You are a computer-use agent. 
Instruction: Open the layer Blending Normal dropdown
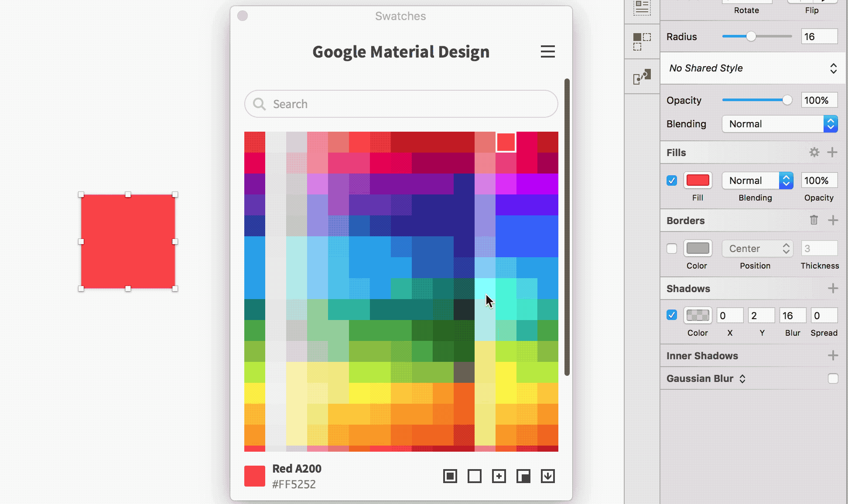coord(780,124)
